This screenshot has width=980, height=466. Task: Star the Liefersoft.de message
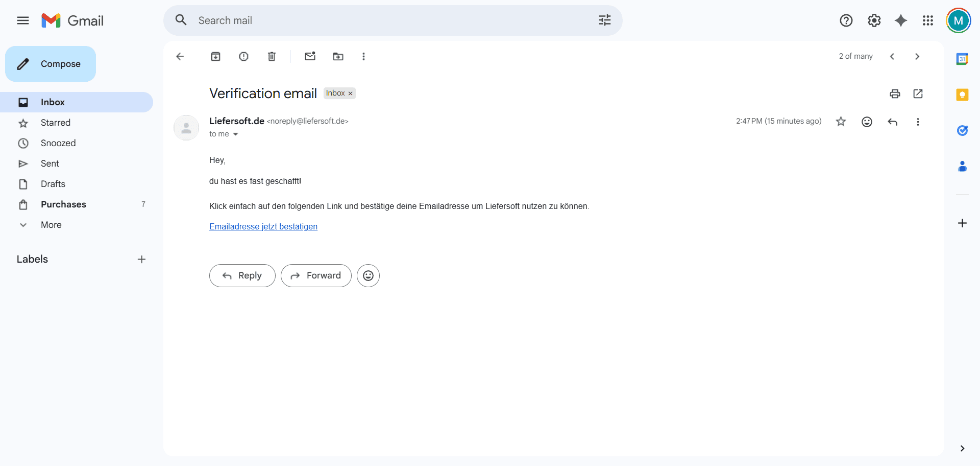pyautogui.click(x=841, y=122)
